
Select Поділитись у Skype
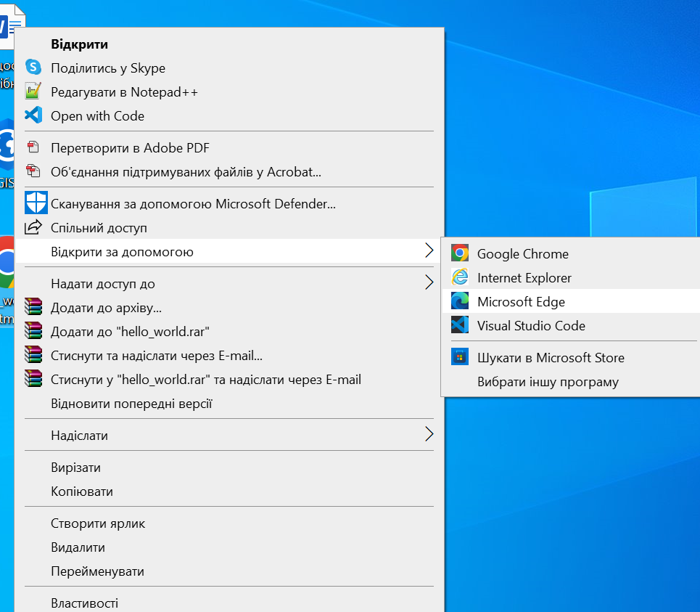(230, 68)
